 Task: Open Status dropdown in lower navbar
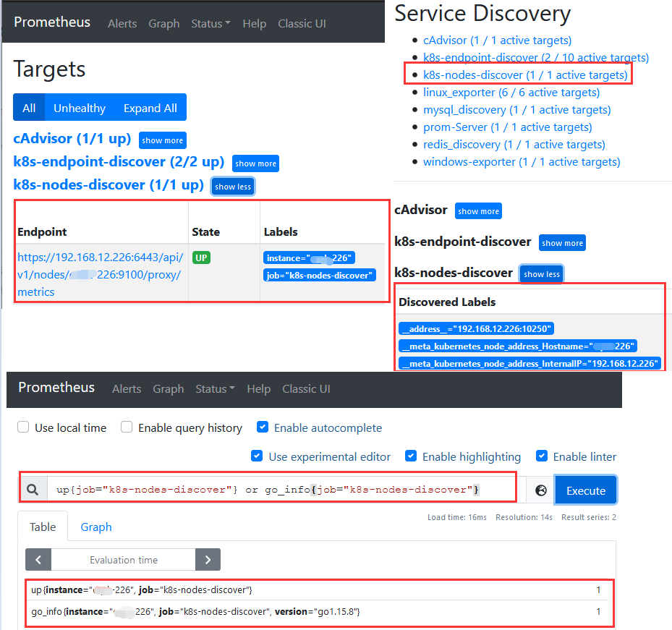[x=215, y=388]
